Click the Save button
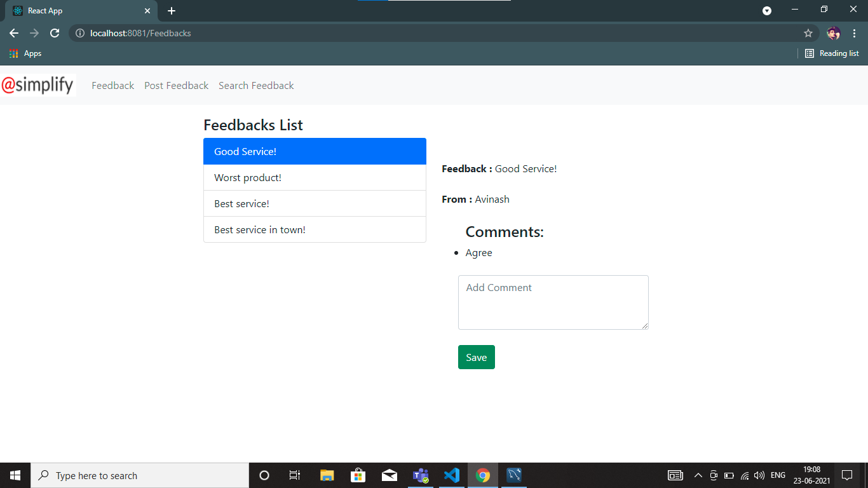Viewport: 868px width, 488px height. pyautogui.click(x=476, y=356)
